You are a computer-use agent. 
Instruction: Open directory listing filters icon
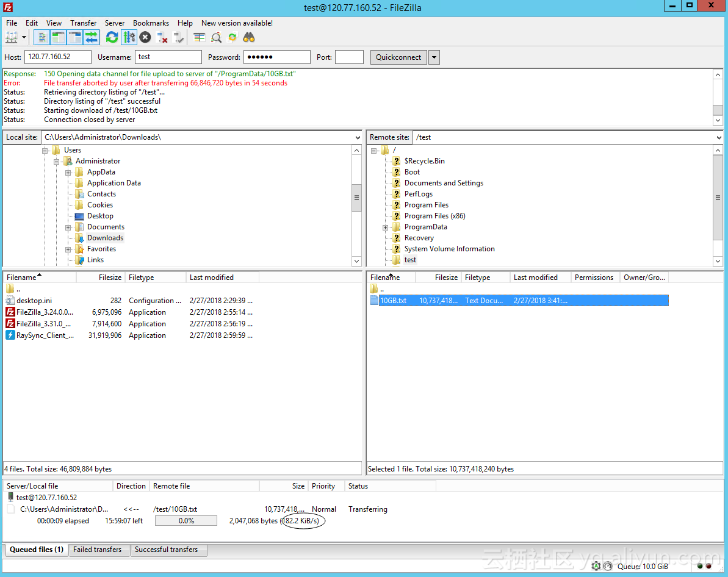(199, 37)
